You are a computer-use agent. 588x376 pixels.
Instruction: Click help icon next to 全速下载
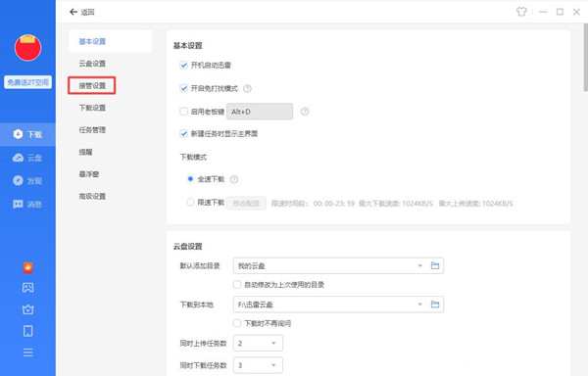click(x=233, y=179)
